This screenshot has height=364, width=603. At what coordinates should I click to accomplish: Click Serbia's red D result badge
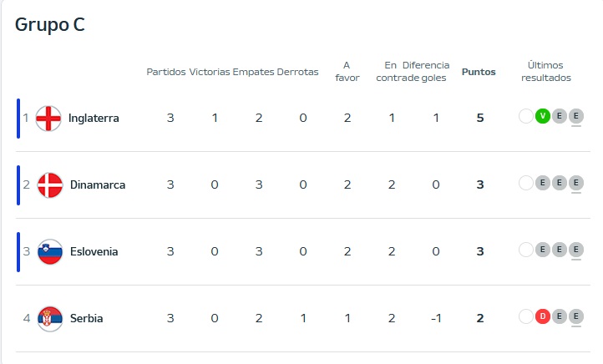[543, 316]
